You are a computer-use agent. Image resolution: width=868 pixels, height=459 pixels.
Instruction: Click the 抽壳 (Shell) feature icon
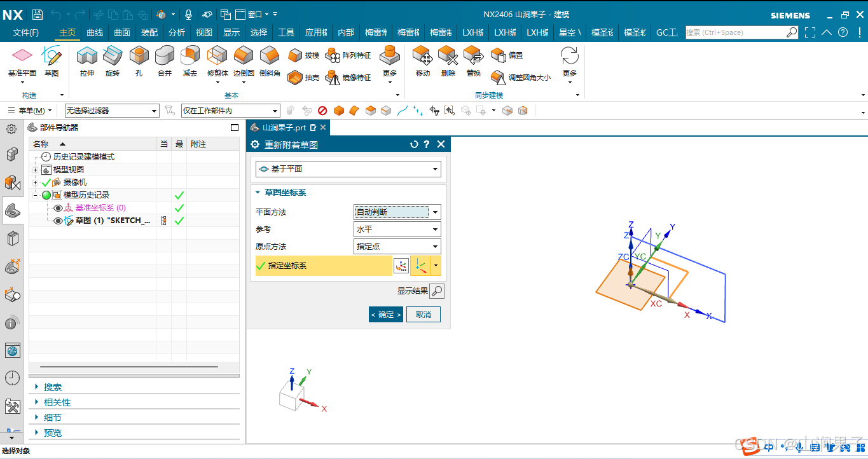[294, 76]
